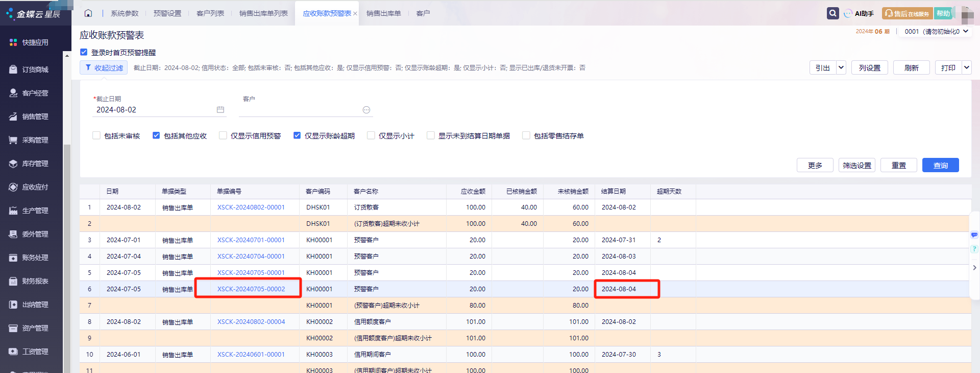
Task: Open document link XSCK-20240802-00001
Action: (x=251, y=207)
